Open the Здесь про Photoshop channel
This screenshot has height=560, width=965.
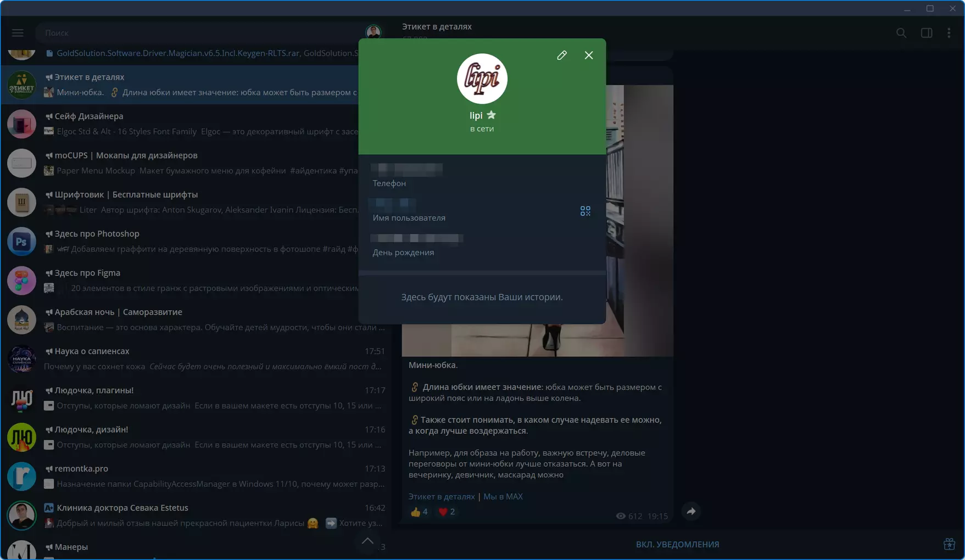pyautogui.click(x=196, y=241)
